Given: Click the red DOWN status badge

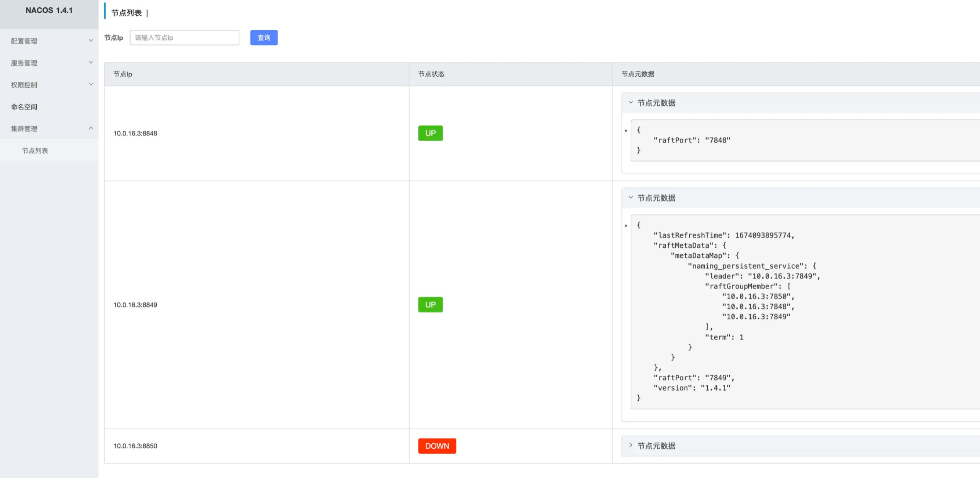Looking at the screenshot, I should (437, 446).
